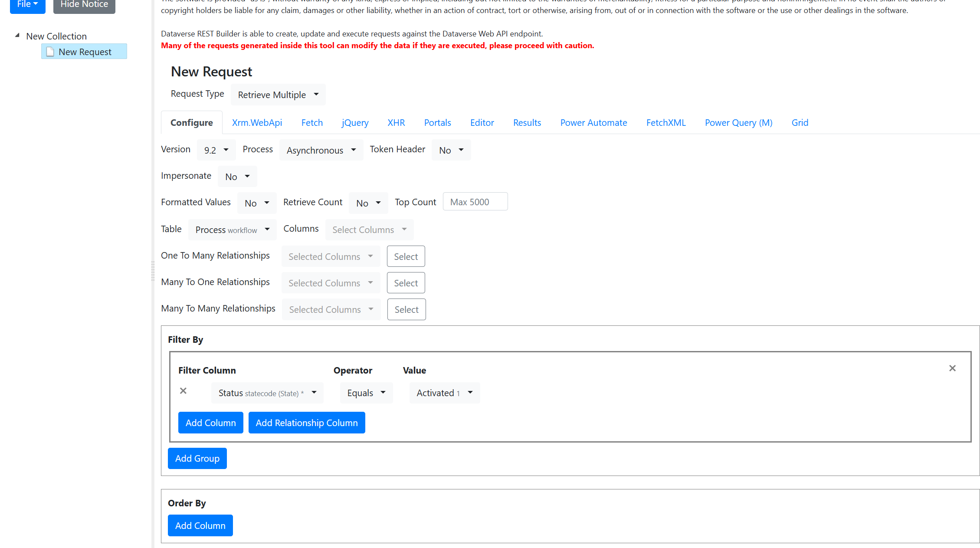Open the Impersonate dropdown
This screenshot has width=980, height=548.
(x=237, y=177)
